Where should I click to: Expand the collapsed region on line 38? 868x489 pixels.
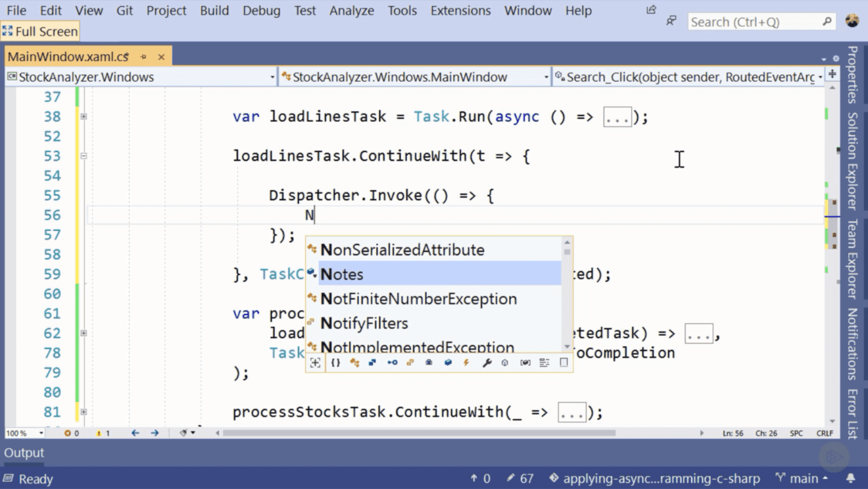84,116
